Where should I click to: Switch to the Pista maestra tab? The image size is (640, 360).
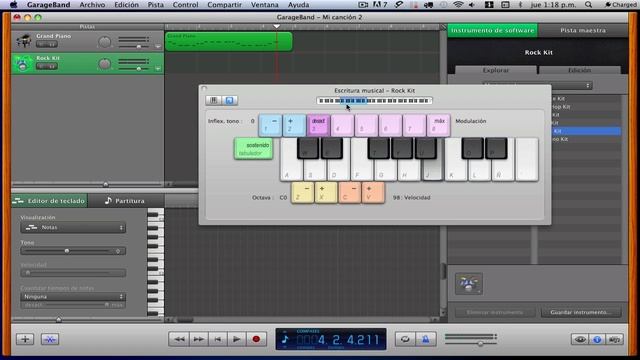(x=583, y=30)
